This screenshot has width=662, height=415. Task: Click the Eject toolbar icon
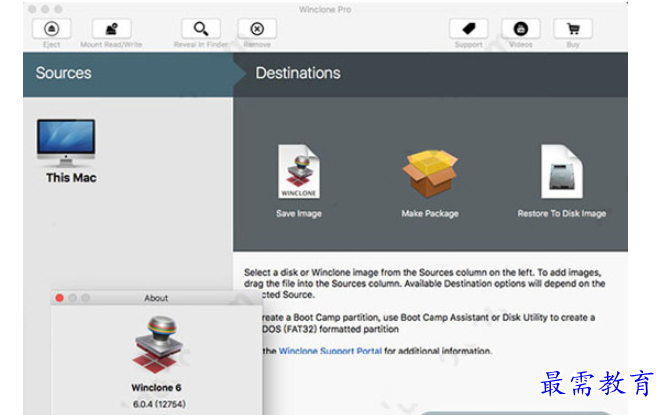tap(52, 29)
